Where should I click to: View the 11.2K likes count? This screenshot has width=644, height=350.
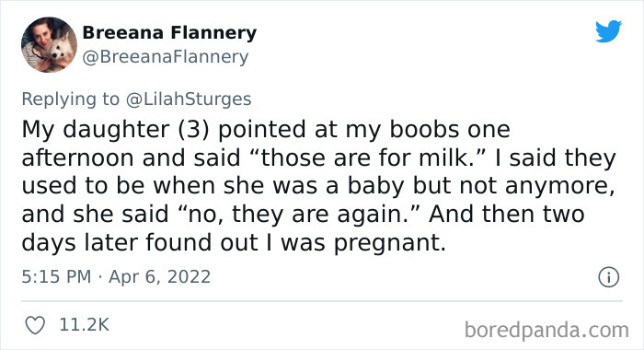(85, 324)
